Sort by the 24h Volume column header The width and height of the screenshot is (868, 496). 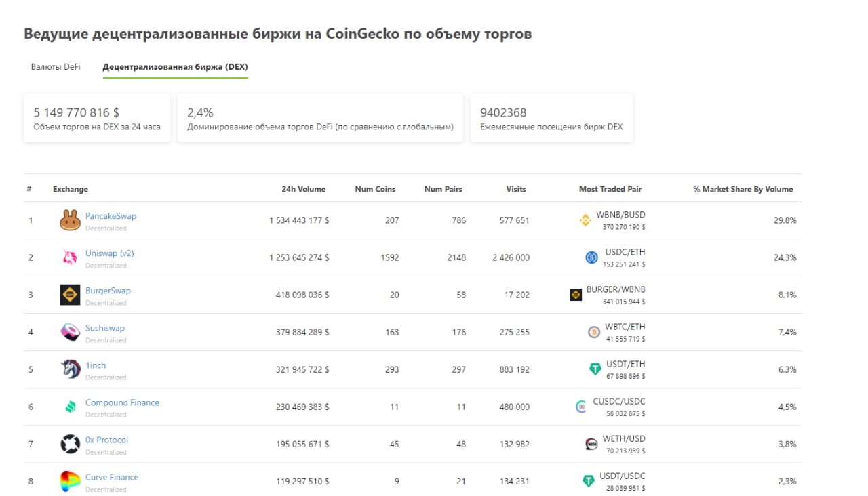point(304,189)
